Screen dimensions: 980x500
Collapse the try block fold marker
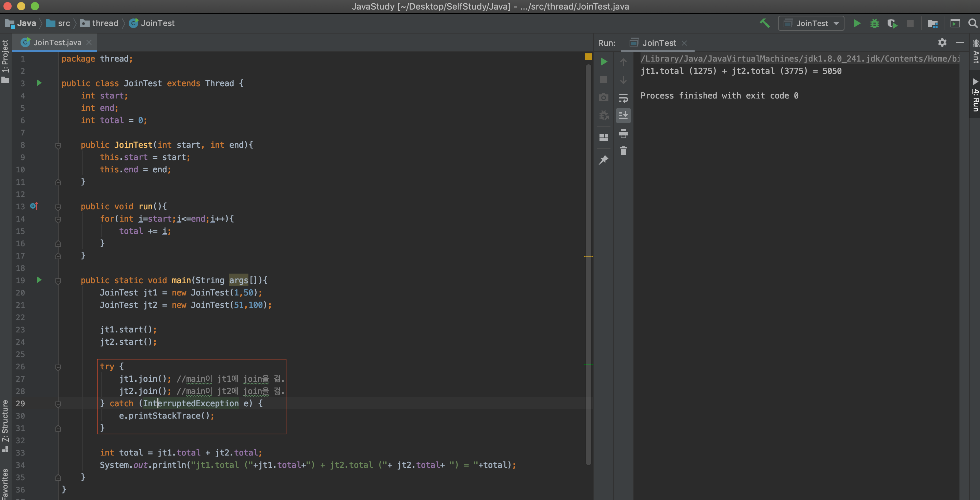pos(58,367)
